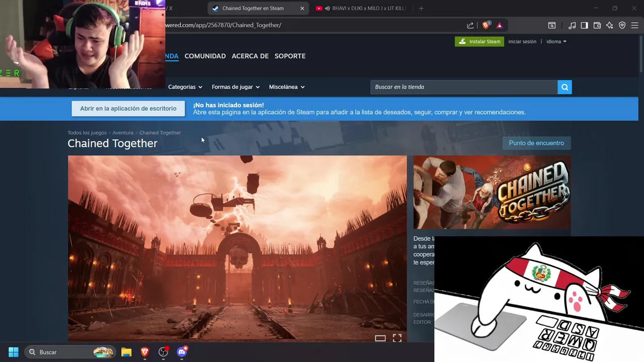Image resolution: width=644 pixels, height=362 pixels.
Task: Click the Instalar Steam button
Action: (479, 42)
